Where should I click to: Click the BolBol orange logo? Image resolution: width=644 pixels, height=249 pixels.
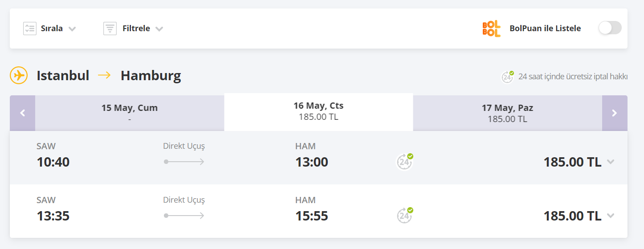491,29
